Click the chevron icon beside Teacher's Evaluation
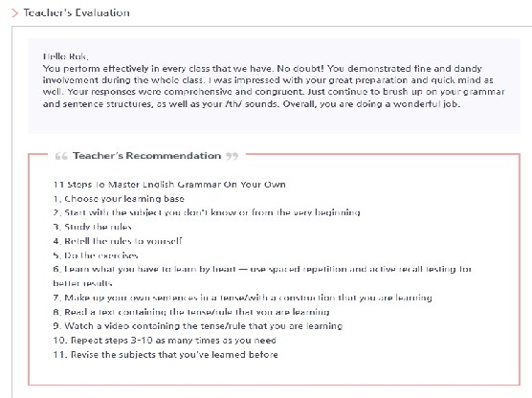 pyautogui.click(x=14, y=13)
